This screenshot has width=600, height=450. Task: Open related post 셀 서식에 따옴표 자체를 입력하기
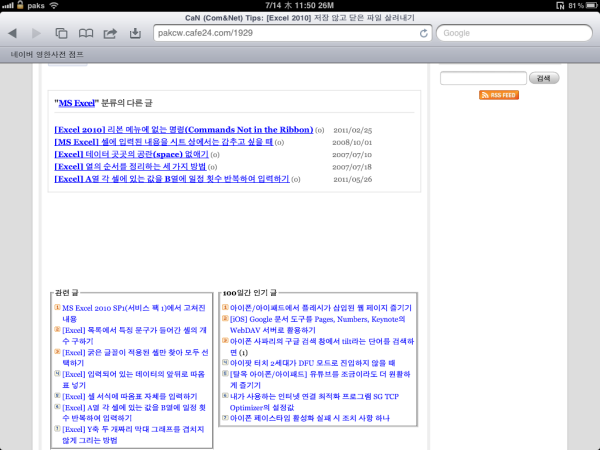pyautogui.click(x=130, y=396)
